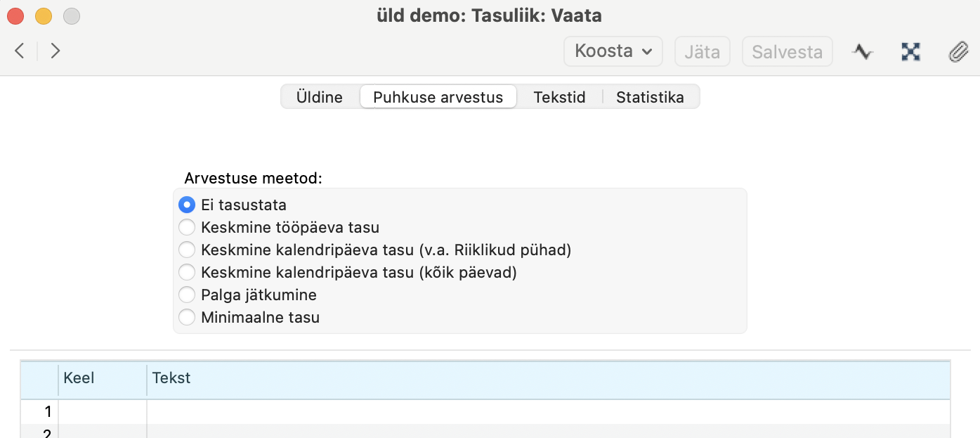Choose the Minimaalne tasu option
The width and height of the screenshot is (980, 438).
coord(186,318)
